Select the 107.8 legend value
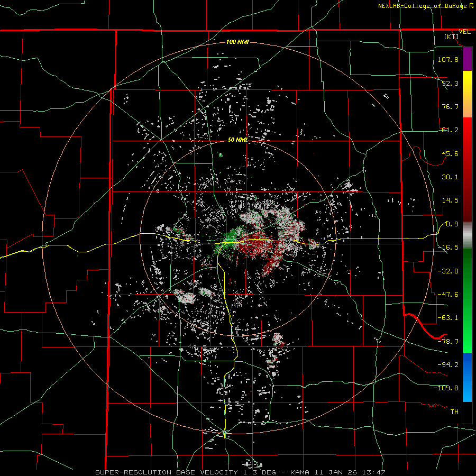 click(448, 59)
